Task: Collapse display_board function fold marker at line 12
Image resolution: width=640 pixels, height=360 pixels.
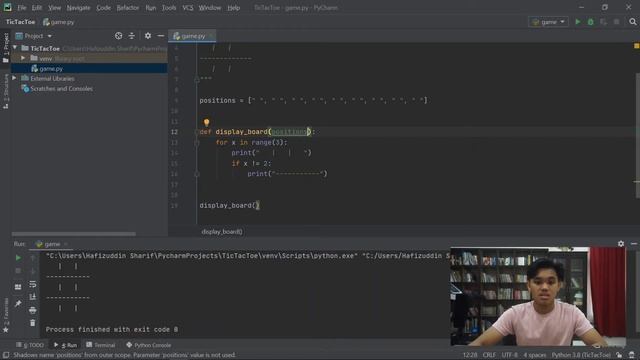Action: click(x=197, y=132)
